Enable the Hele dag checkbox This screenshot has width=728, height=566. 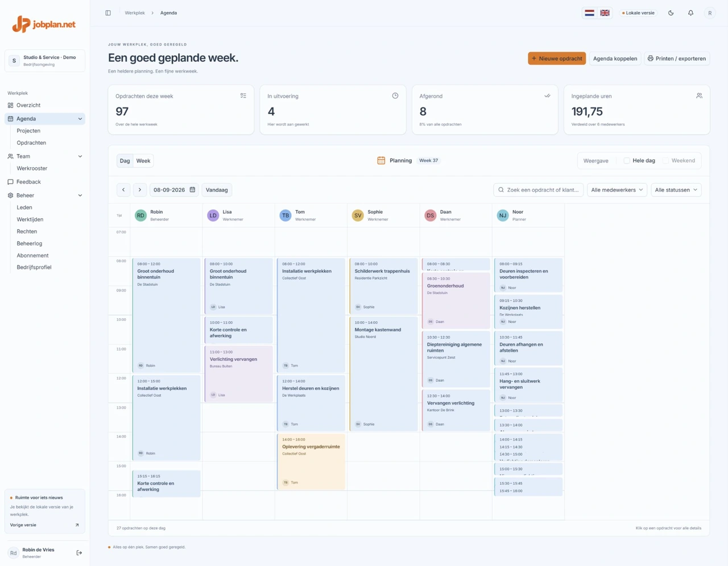[x=627, y=161]
